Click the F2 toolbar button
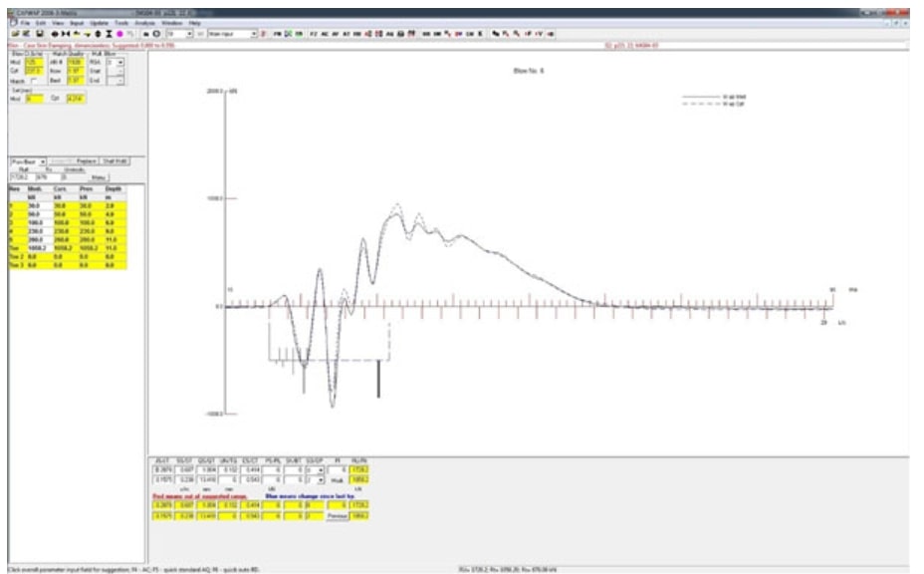This screenshot has height=574, width=924. 314,33
